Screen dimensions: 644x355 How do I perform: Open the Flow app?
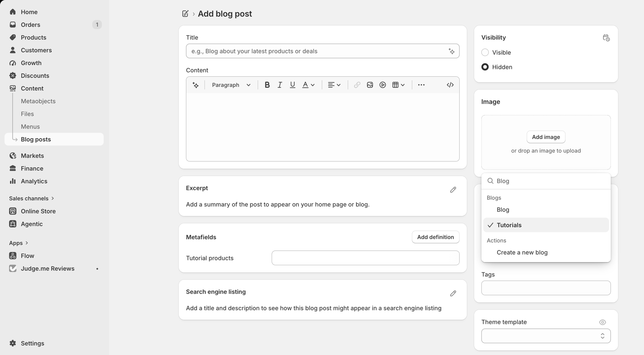(x=54, y=256)
